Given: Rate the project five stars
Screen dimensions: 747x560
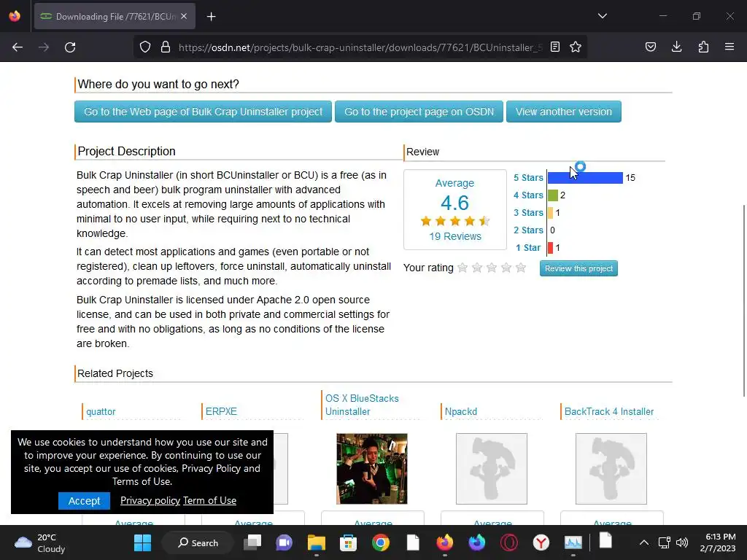Looking at the screenshot, I should [x=521, y=268].
